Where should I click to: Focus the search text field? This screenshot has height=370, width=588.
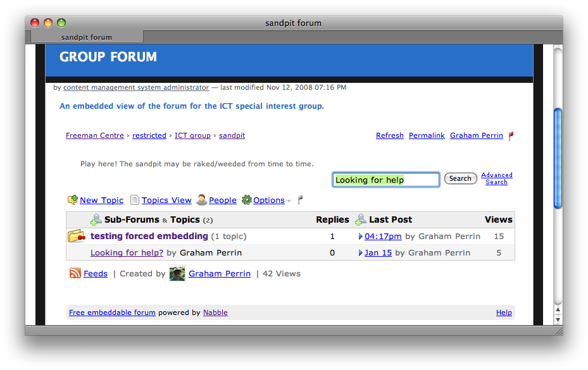(385, 180)
